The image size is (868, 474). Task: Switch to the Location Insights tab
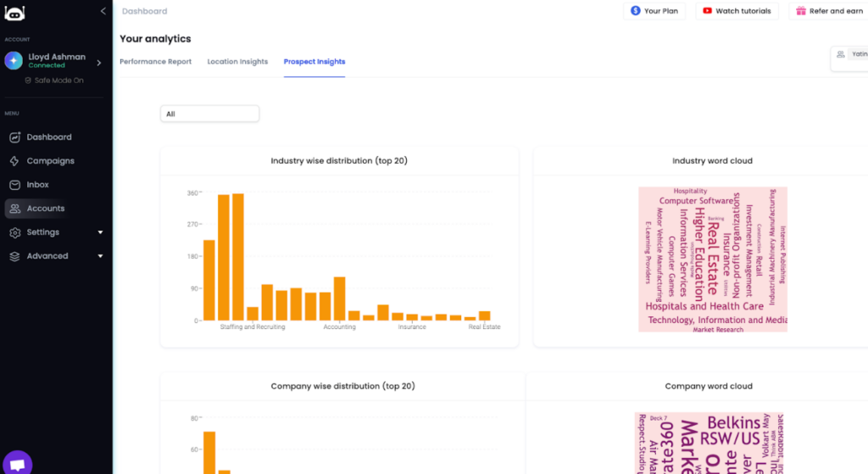[x=237, y=61]
